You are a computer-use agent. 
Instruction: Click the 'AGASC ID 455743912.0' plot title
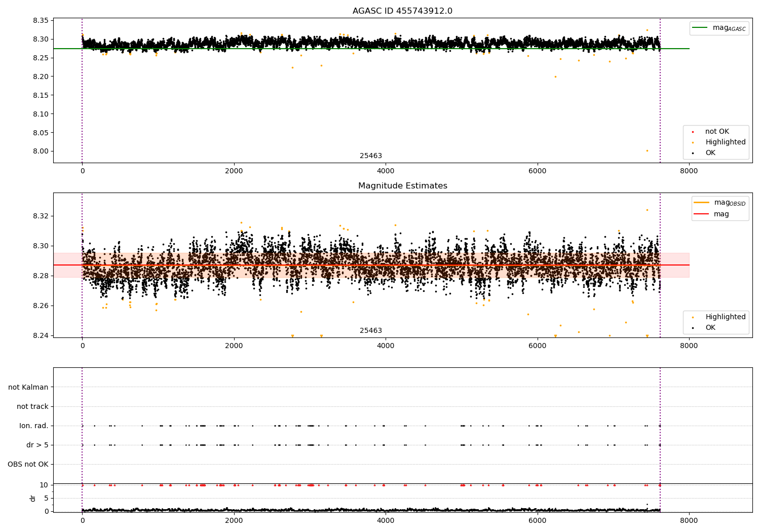pos(402,11)
